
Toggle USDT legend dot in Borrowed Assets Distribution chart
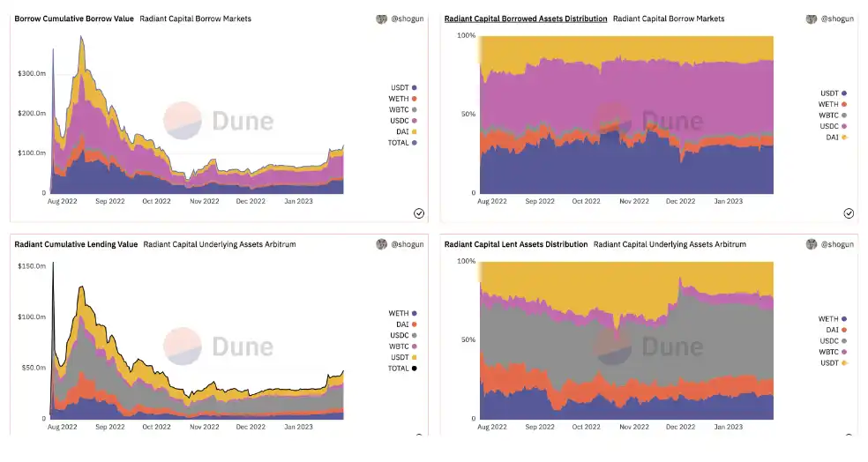point(844,93)
